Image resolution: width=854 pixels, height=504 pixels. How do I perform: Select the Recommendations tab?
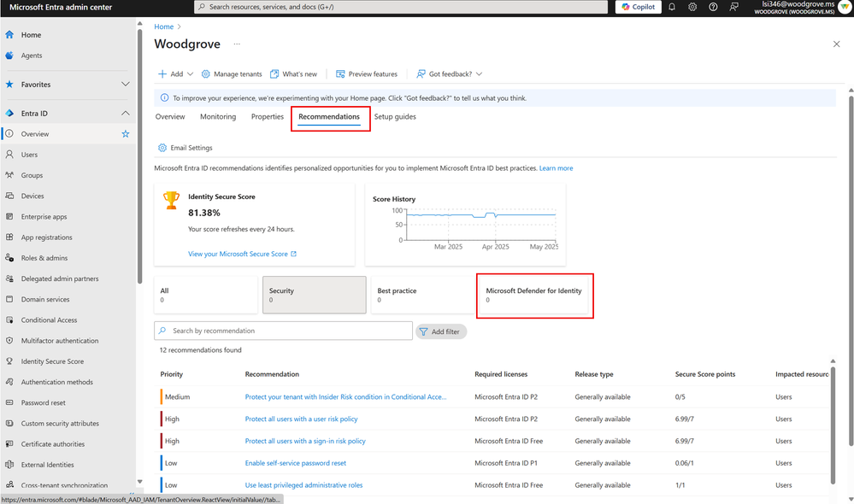tap(329, 116)
